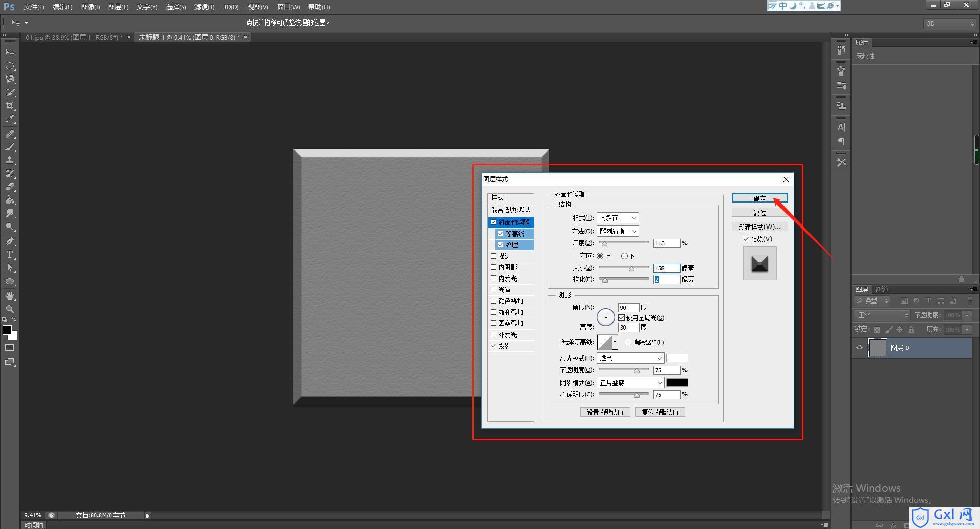Open the 3D workspace dropdown
The height and width of the screenshot is (529, 980).
949,23
